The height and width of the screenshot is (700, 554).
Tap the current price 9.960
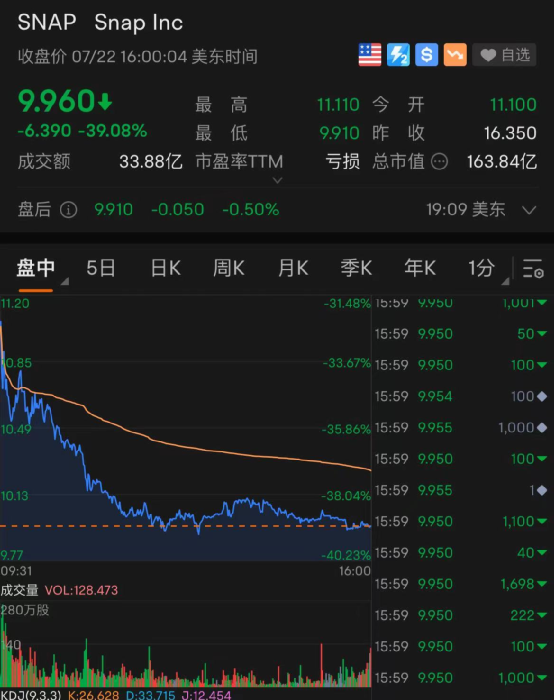tap(57, 101)
